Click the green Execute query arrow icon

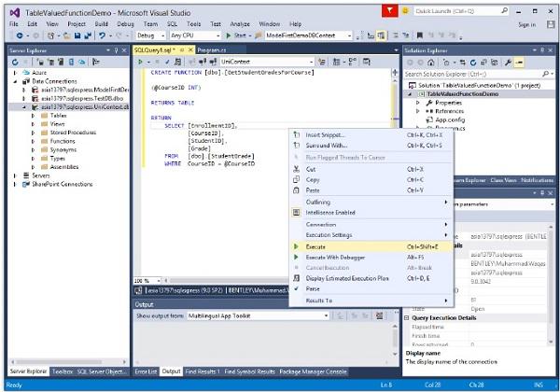click(140, 62)
